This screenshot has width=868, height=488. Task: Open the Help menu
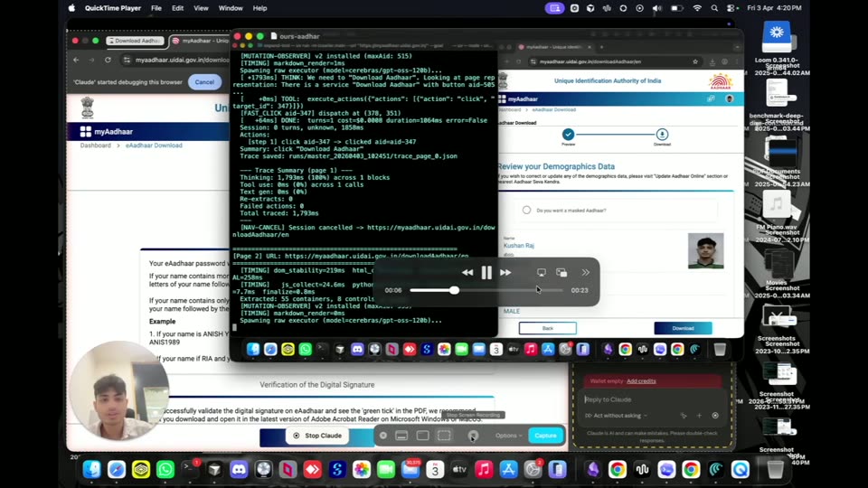(259, 8)
